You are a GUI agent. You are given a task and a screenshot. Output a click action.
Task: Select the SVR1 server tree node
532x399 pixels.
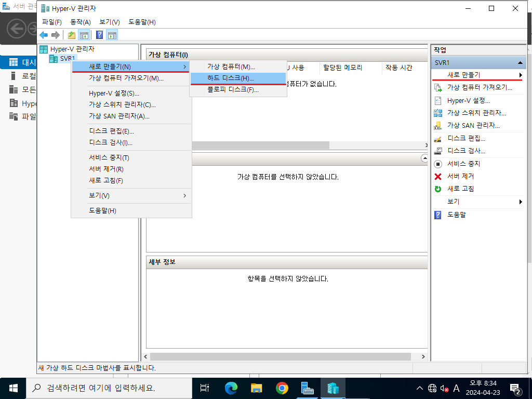click(62, 58)
